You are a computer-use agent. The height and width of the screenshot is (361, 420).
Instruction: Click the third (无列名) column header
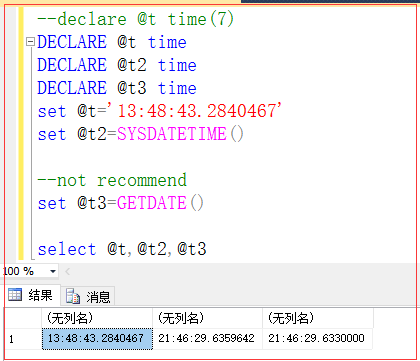pos(317,318)
